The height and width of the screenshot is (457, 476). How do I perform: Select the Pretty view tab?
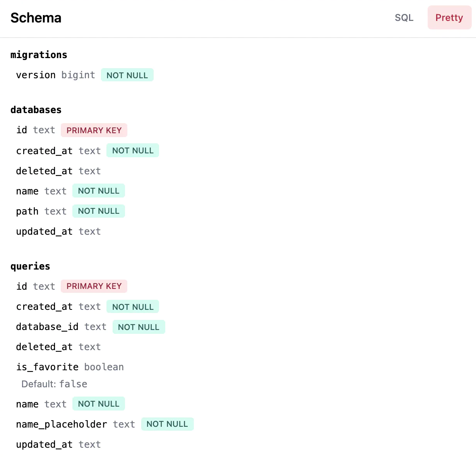(x=449, y=17)
